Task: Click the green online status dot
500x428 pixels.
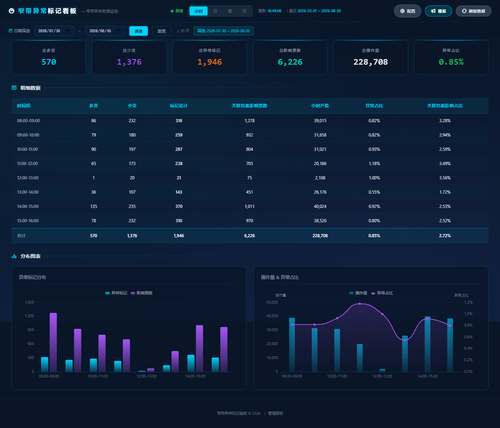Action: pyautogui.click(x=172, y=11)
